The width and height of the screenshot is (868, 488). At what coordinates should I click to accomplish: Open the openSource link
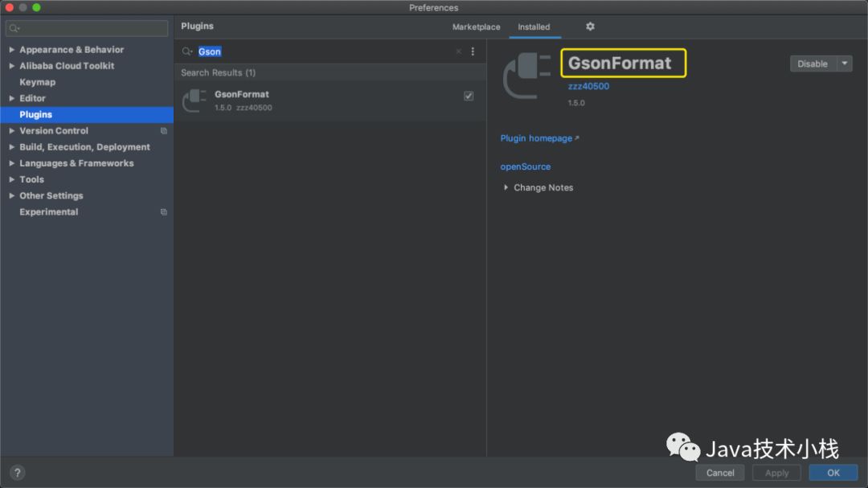pyautogui.click(x=526, y=166)
